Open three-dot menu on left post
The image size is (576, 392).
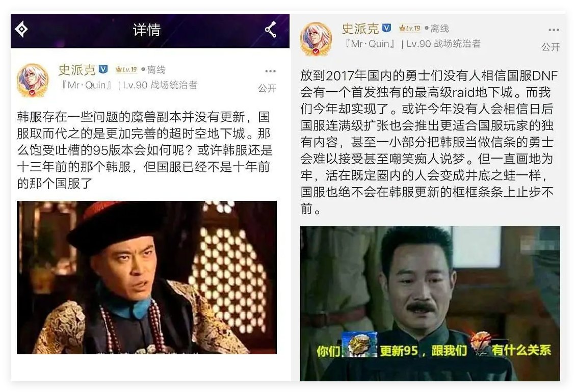[270, 71]
